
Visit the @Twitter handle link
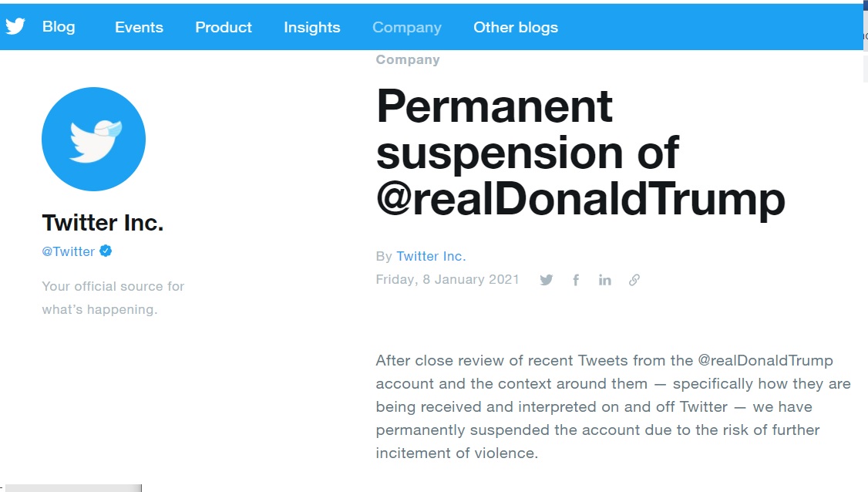[69, 251]
